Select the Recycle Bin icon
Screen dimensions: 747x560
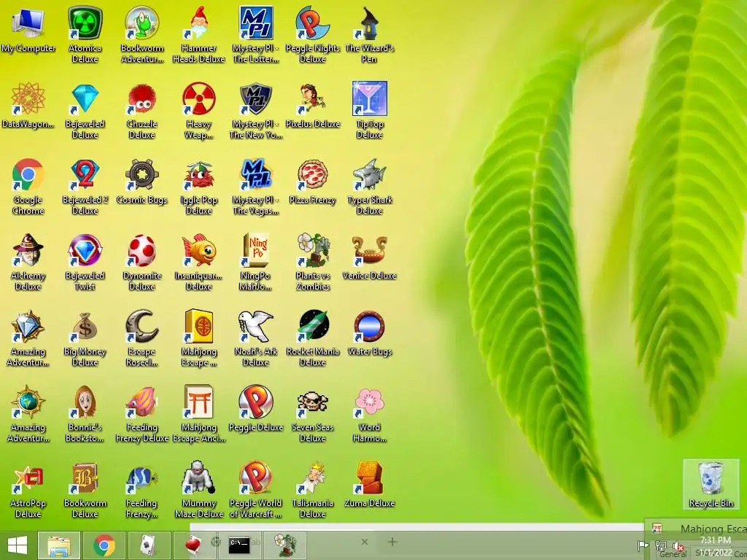pyautogui.click(x=711, y=484)
